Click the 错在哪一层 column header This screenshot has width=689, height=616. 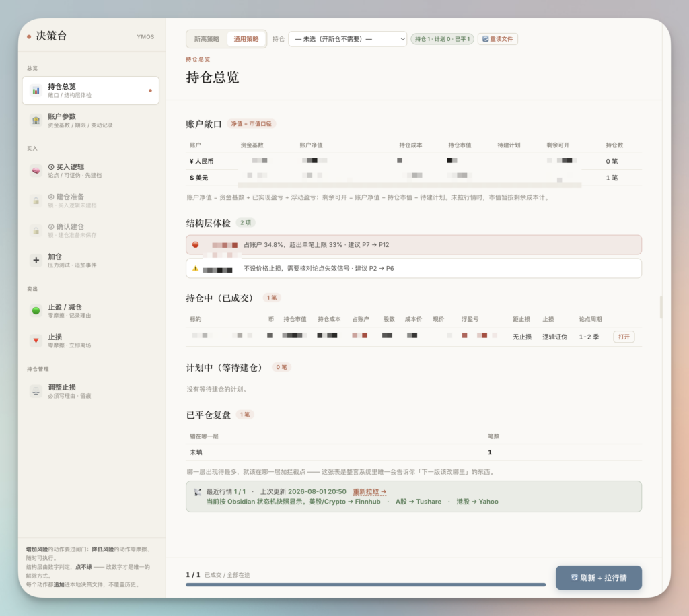click(x=204, y=436)
